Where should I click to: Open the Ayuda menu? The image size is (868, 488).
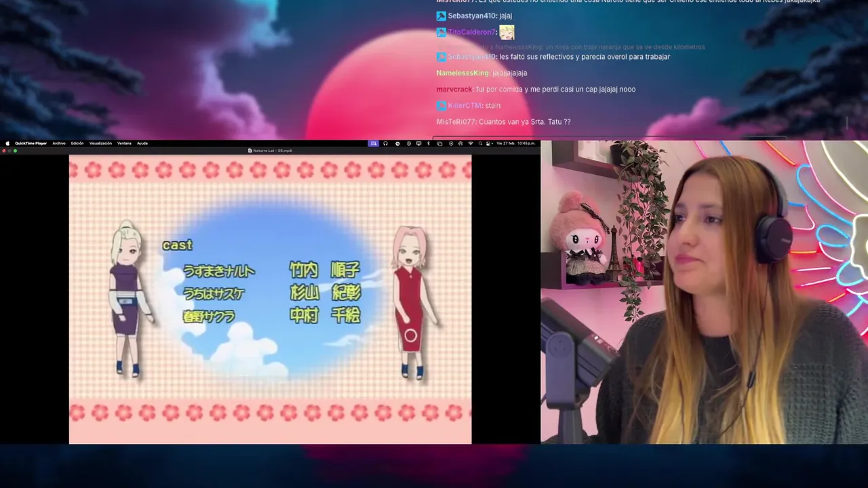[x=142, y=143]
